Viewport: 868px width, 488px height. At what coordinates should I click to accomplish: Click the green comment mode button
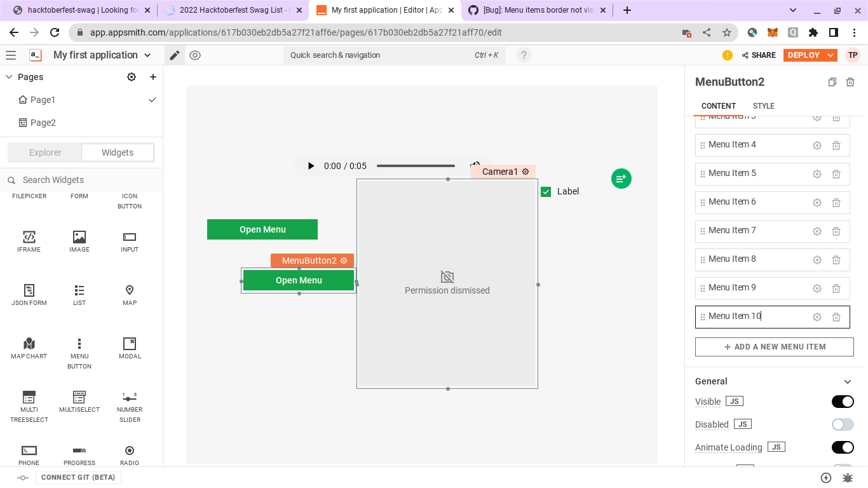point(621,179)
